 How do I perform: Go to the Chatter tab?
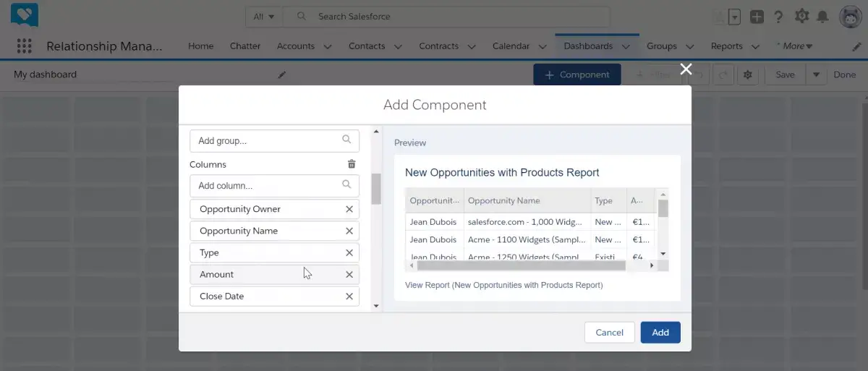click(245, 46)
